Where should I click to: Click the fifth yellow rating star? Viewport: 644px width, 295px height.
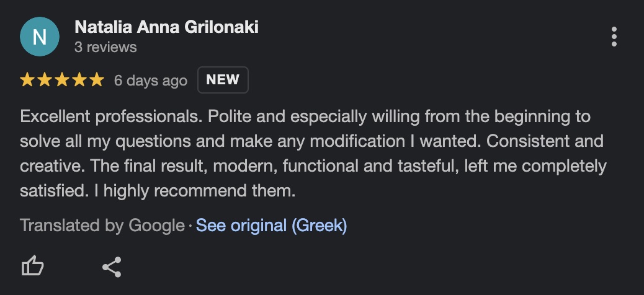coord(96,80)
